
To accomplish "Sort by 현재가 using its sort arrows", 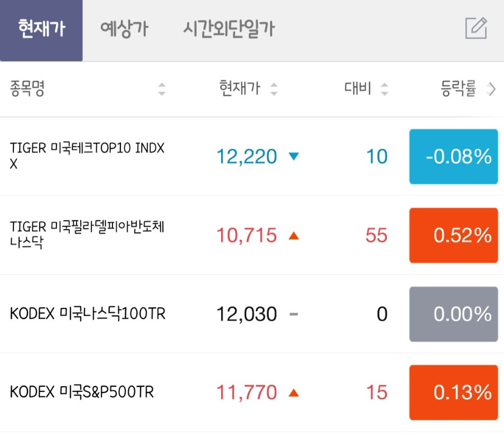I will click(x=274, y=89).
